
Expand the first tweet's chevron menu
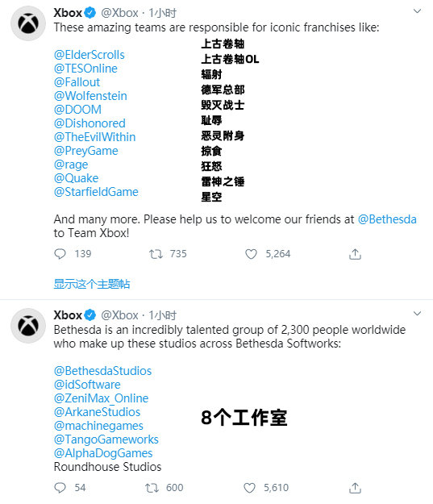tap(417, 11)
